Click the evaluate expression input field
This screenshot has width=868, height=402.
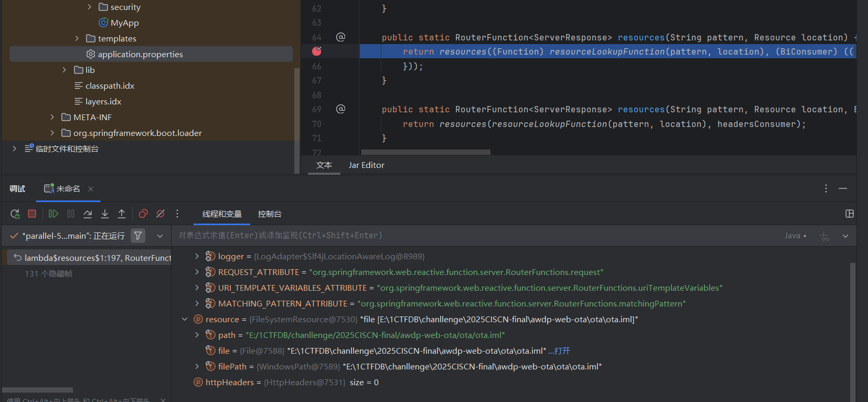coord(472,236)
